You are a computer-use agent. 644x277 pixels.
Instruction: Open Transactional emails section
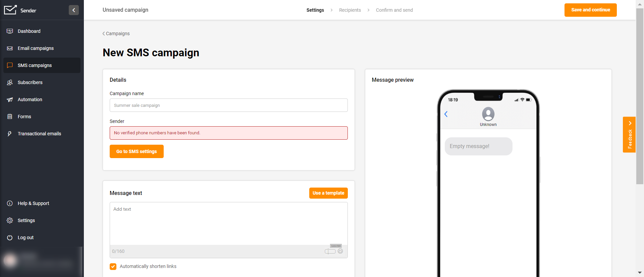point(39,134)
